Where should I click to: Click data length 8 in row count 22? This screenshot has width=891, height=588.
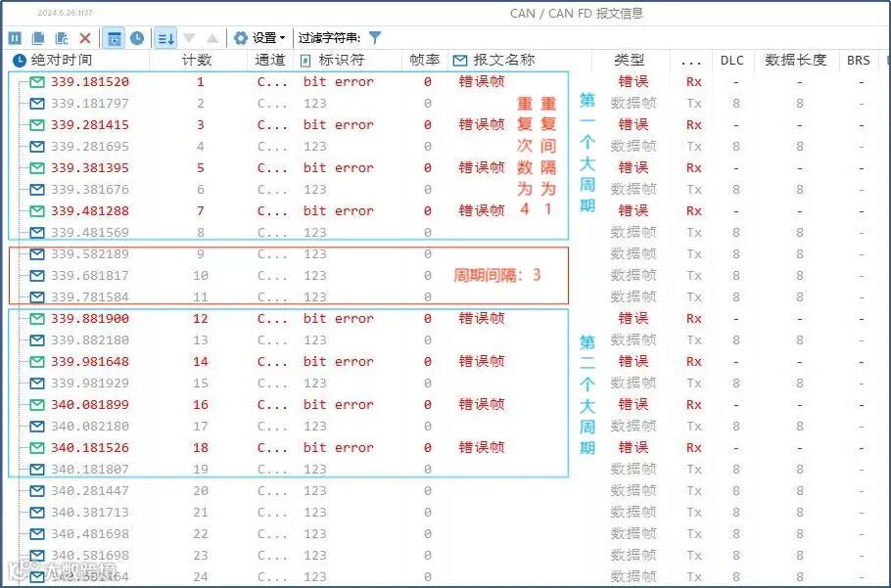click(x=800, y=534)
